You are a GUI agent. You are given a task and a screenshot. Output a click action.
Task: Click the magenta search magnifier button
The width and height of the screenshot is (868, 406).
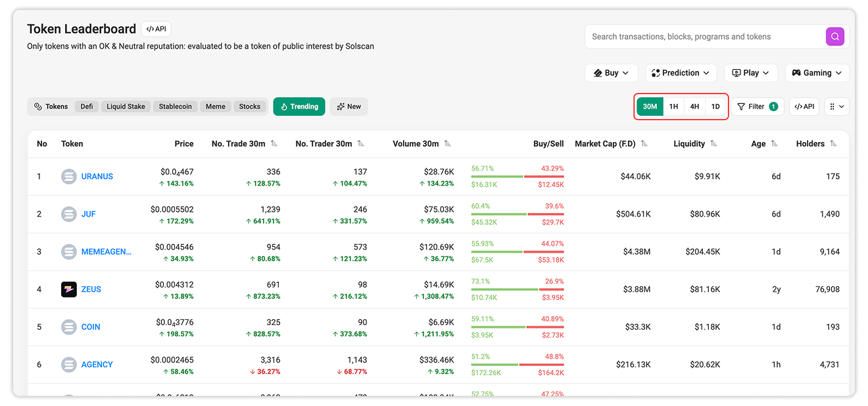click(x=834, y=37)
